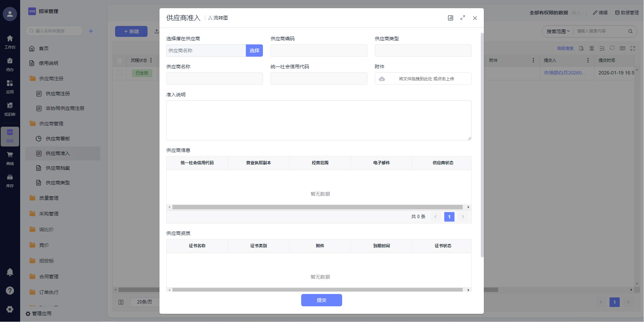Click the help question mark icon

coord(10,291)
